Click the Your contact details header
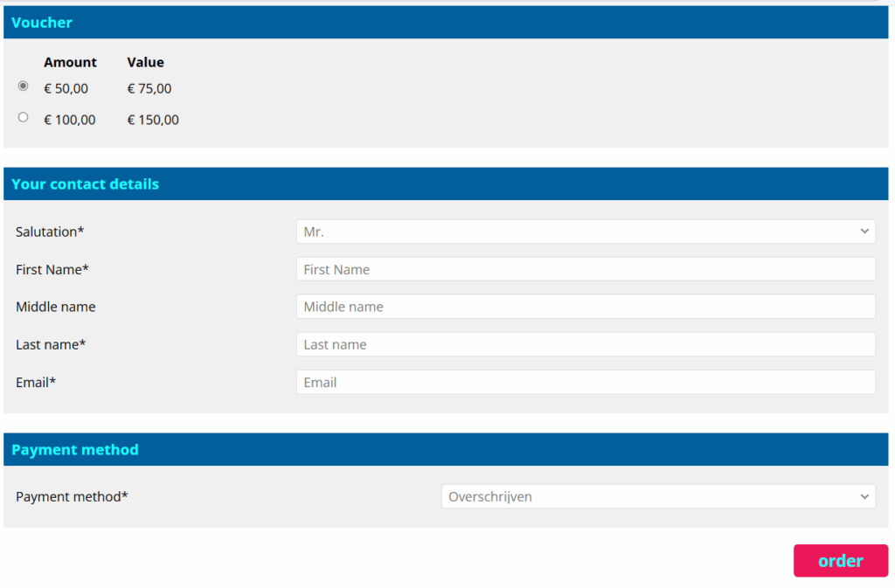This screenshot has width=895, height=588. click(446, 184)
